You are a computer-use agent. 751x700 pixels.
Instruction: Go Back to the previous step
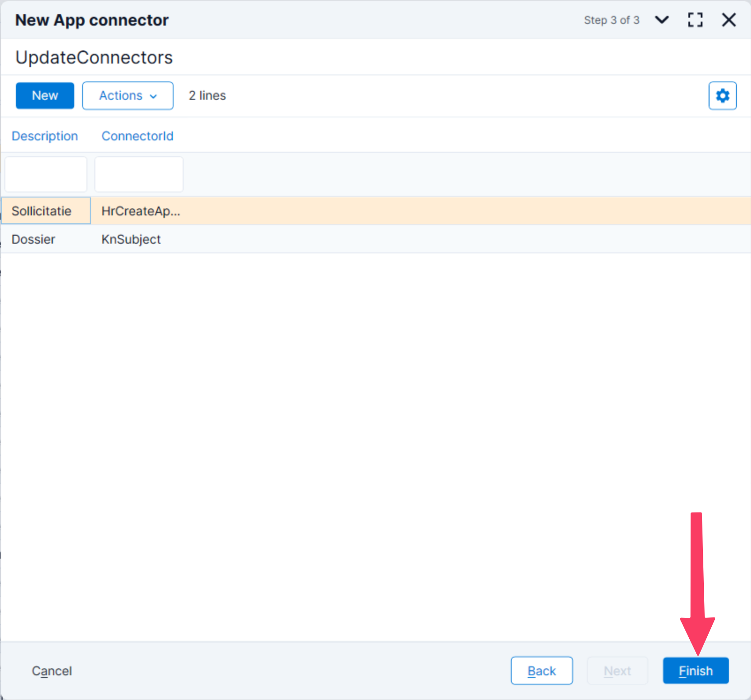[541, 671]
